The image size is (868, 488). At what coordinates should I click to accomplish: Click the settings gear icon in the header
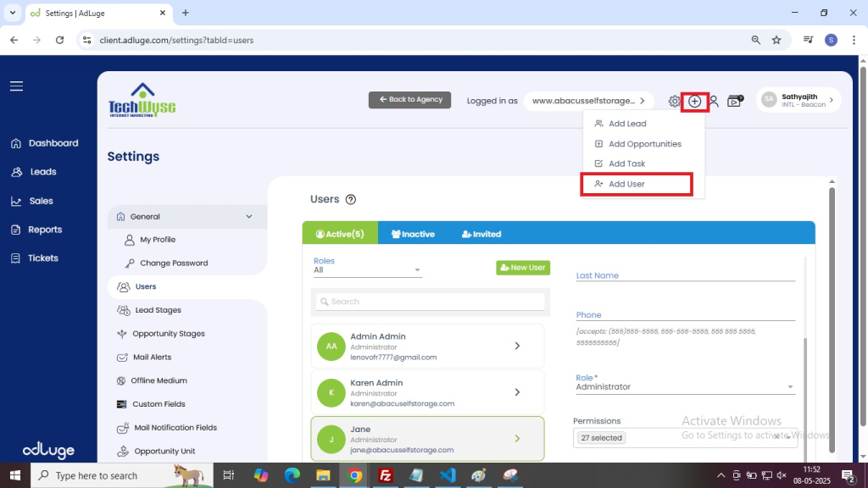674,101
